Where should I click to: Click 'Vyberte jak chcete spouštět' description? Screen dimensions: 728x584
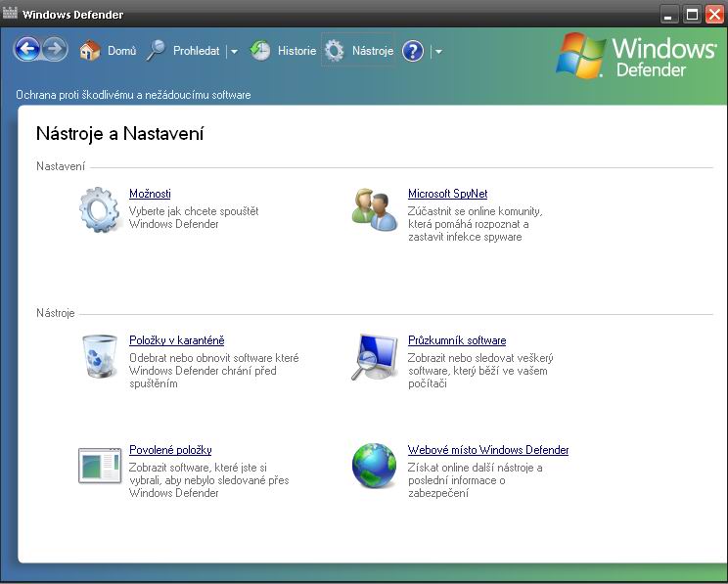[x=194, y=218]
